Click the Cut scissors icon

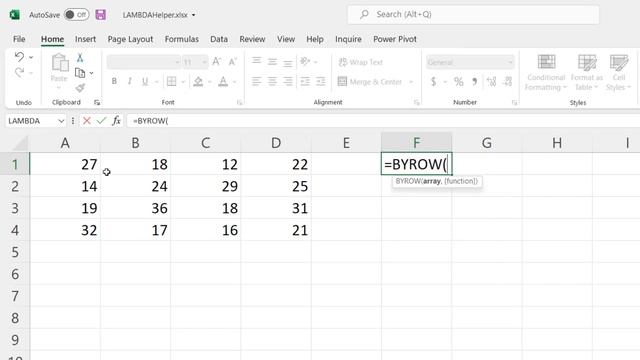pyautogui.click(x=80, y=58)
